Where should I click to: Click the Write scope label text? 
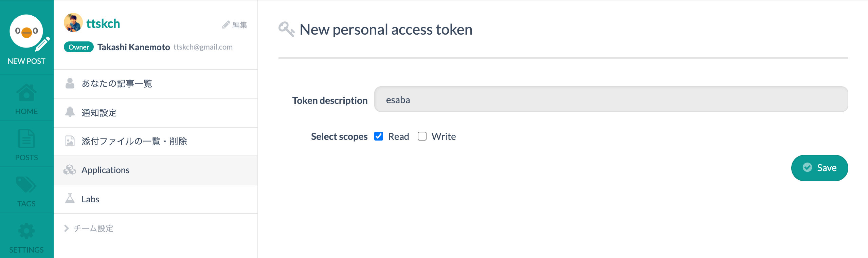(x=444, y=136)
